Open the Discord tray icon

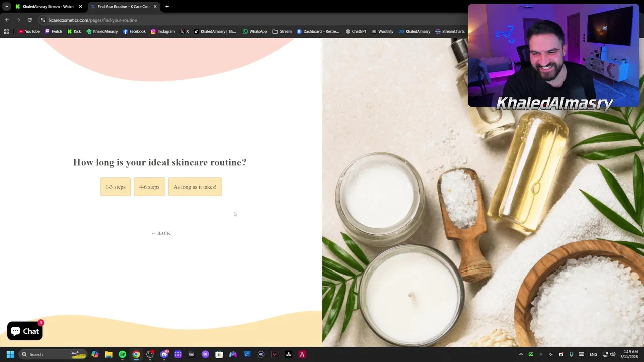[x=561, y=354]
